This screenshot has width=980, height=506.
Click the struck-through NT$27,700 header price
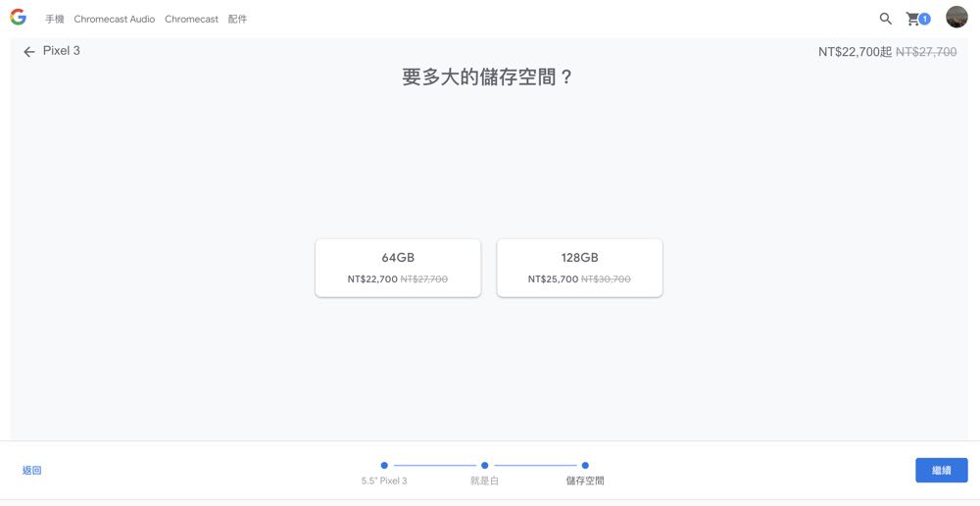point(926,52)
